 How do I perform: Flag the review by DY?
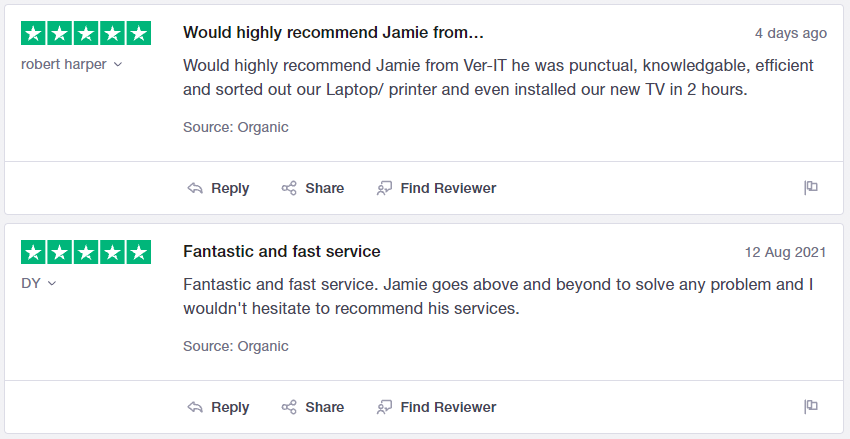pyautogui.click(x=811, y=407)
